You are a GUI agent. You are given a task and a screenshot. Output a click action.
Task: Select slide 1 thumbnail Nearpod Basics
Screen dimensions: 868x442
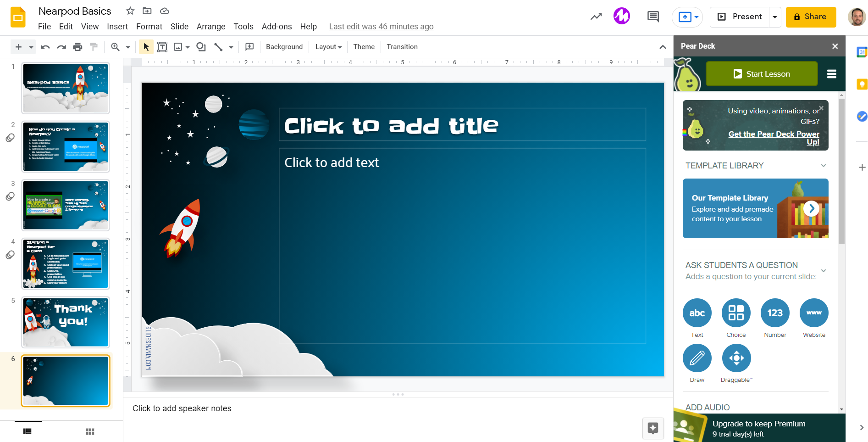66,88
